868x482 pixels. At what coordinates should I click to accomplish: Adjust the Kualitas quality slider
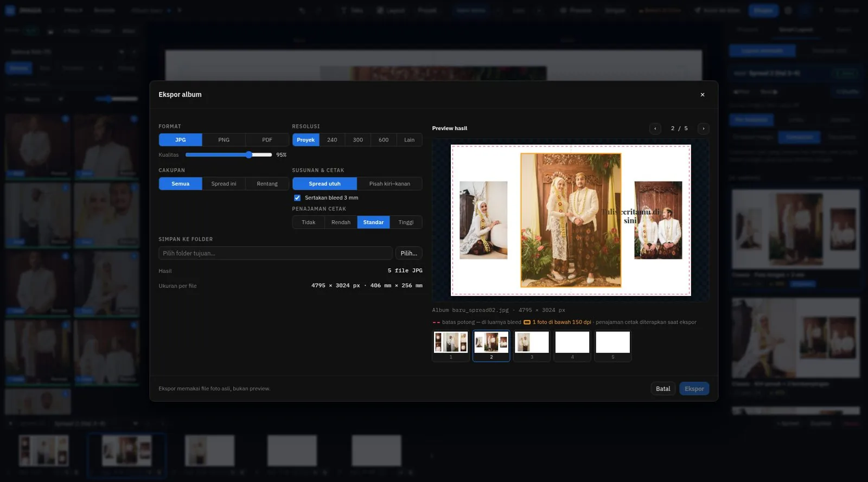point(228,155)
